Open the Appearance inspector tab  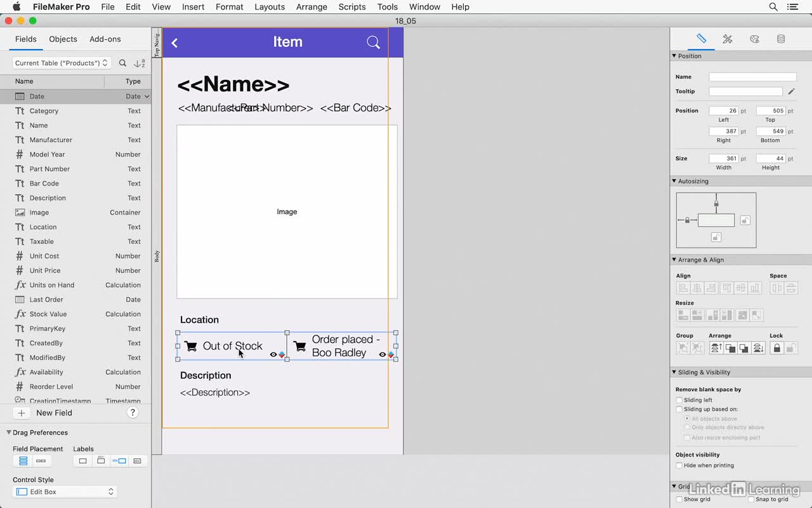coord(754,39)
